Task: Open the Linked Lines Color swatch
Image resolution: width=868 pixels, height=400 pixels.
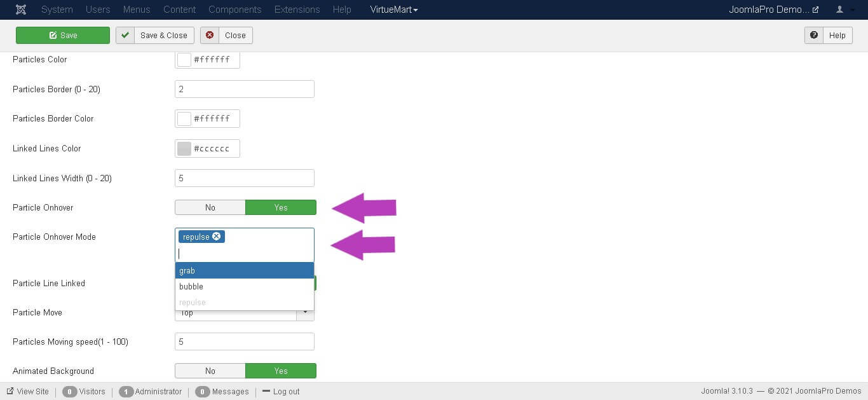Action: 184,149
